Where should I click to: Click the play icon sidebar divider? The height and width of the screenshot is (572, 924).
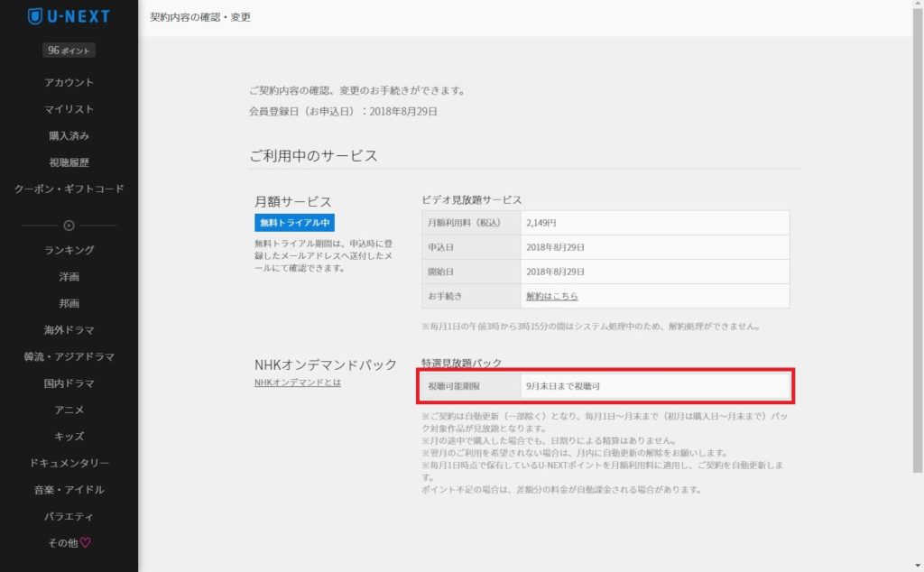(x=69, y=225)
